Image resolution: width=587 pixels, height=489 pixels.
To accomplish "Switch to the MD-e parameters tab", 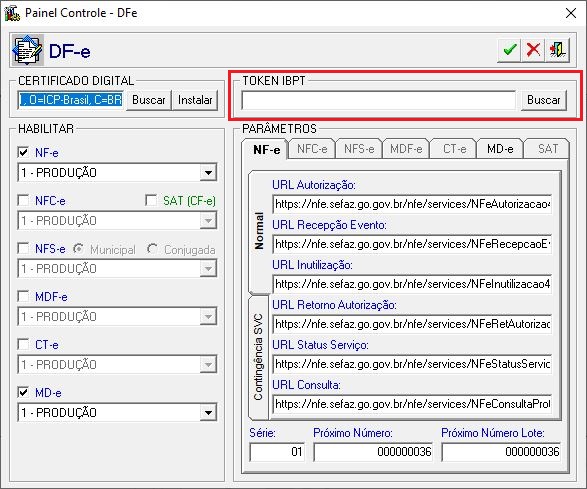I will pyautogui.click(x=500, y=149).
